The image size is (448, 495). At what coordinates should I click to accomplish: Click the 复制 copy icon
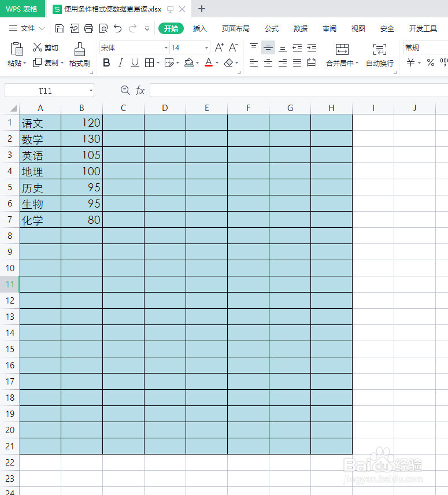[x=37, y=62]
